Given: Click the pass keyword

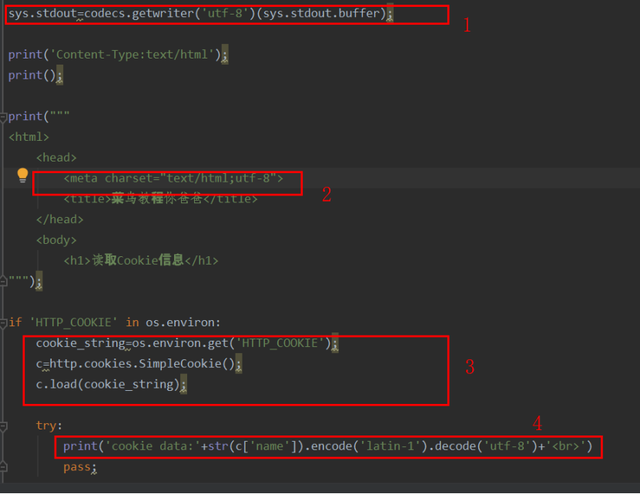Looking at the screenshot, I should tap(77, 467).
